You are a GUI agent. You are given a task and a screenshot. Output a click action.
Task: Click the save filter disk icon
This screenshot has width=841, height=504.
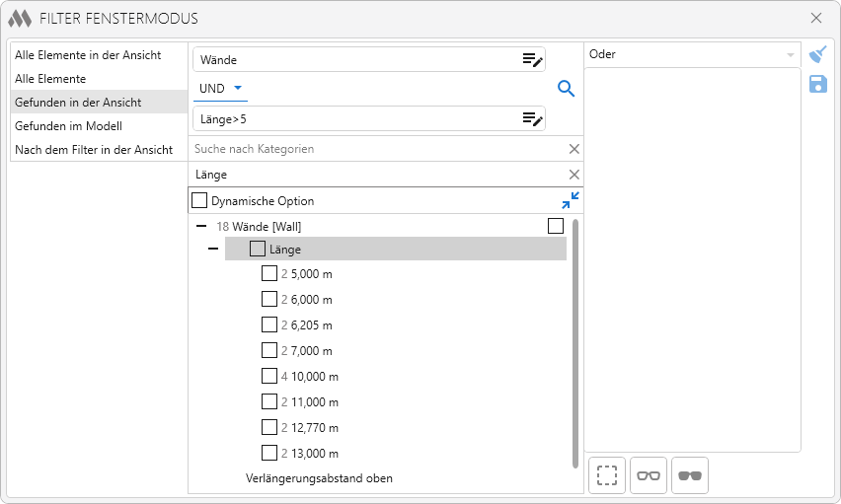coord(817,84)
